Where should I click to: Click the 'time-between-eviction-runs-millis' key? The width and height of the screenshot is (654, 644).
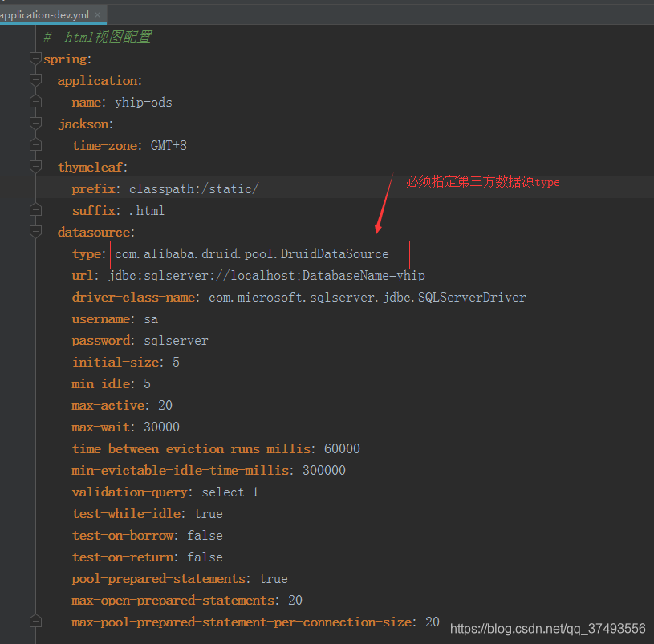click(191, 449)
